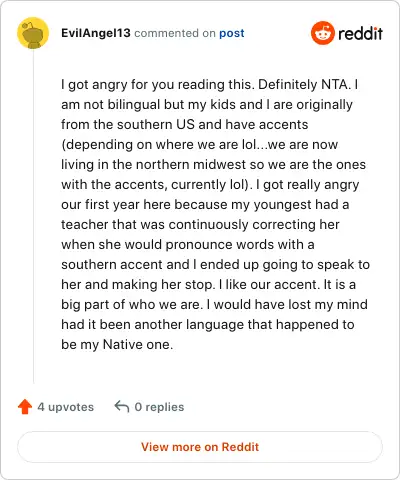Image resolution: width=400 pixels, height=480 pixels.
Task: Click the curved reply arrow icon
Action: [122, 407]
